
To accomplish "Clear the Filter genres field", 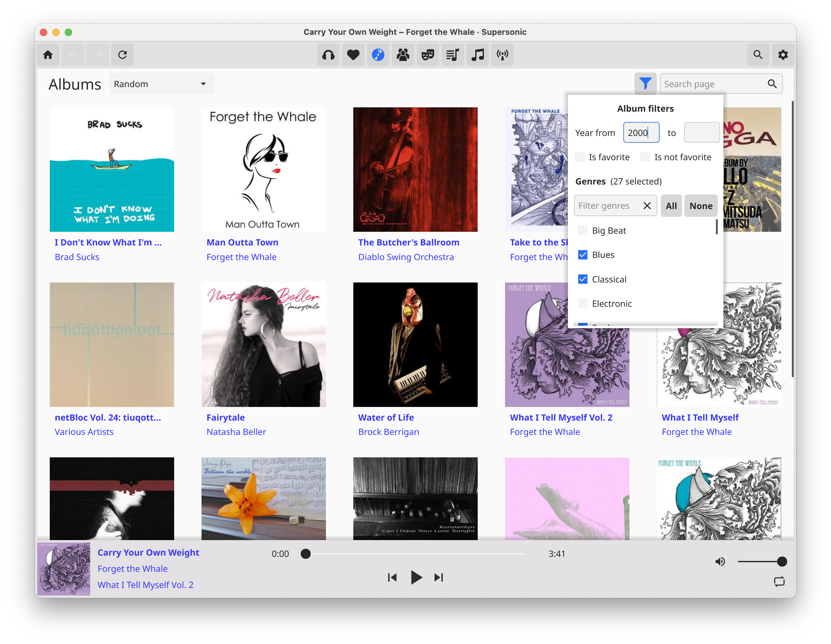I will tap(647, 206).
